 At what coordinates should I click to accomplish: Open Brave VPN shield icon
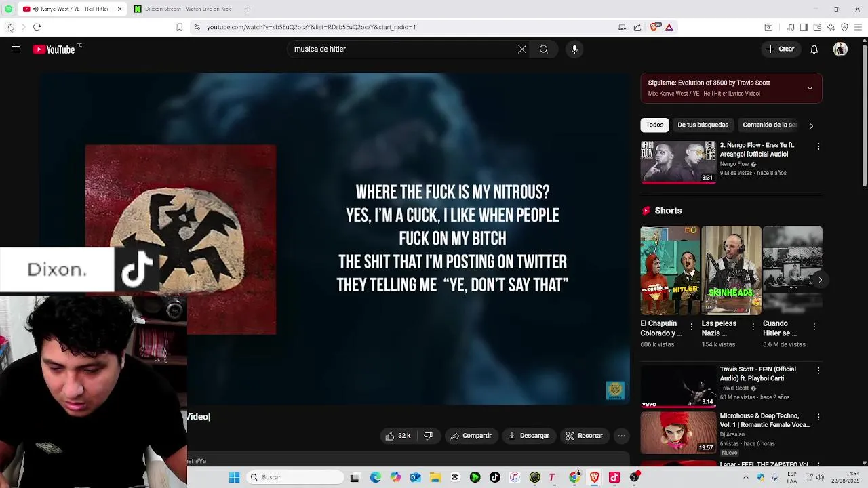(x=844, y=27)
